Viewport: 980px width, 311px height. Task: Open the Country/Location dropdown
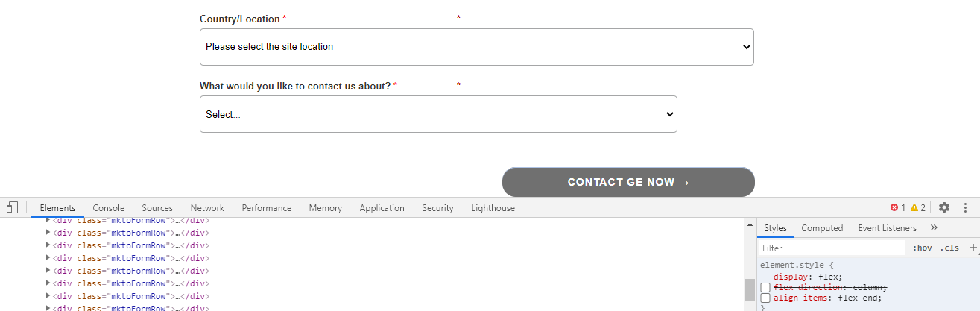476,47
